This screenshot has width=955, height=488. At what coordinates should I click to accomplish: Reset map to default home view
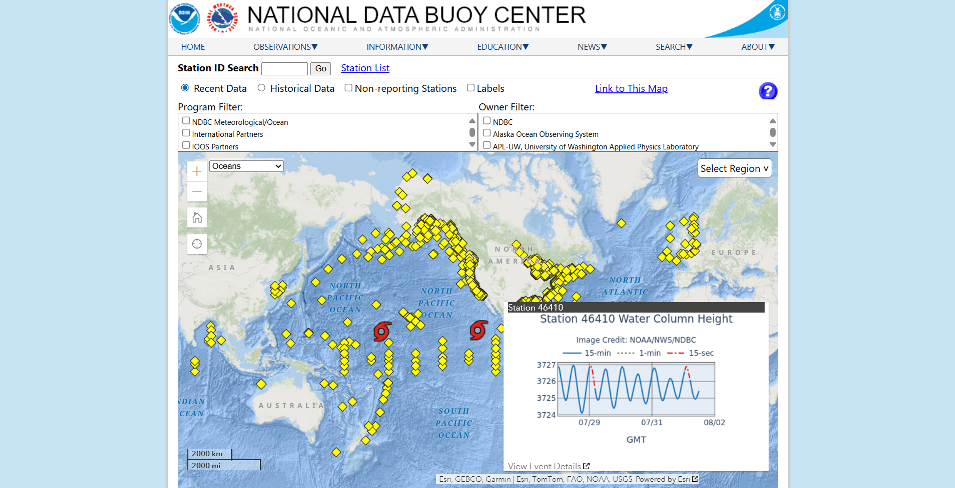(197, 217)
